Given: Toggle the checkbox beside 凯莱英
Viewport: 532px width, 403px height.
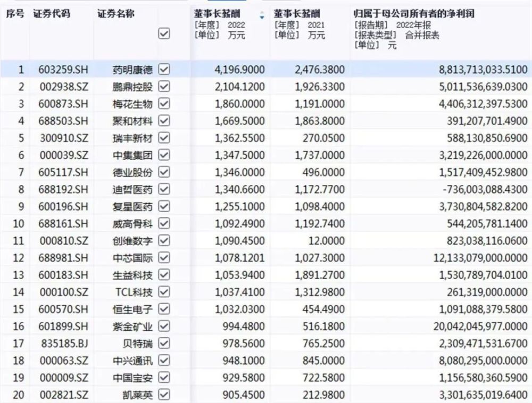Looking at the screenshot, I should 164,394.
